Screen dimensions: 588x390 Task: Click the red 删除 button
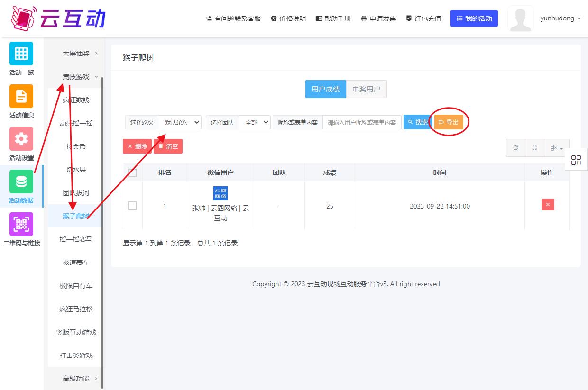[x=137, y=146]
